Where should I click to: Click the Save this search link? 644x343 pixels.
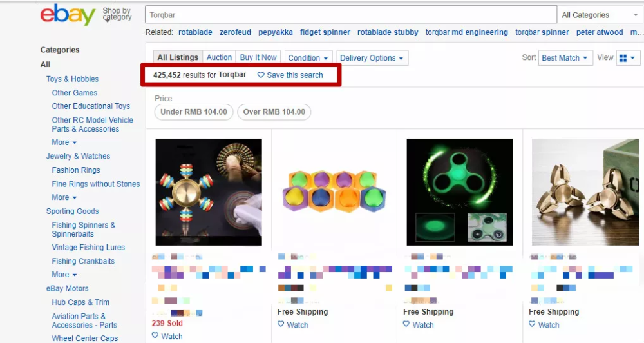(x=294, y=75)
